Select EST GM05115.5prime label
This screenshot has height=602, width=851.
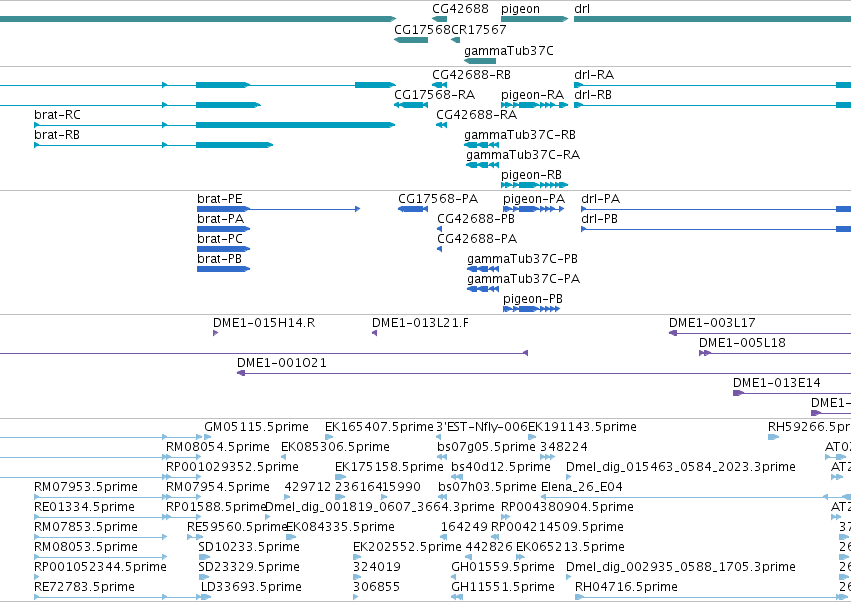coord(256,427)
